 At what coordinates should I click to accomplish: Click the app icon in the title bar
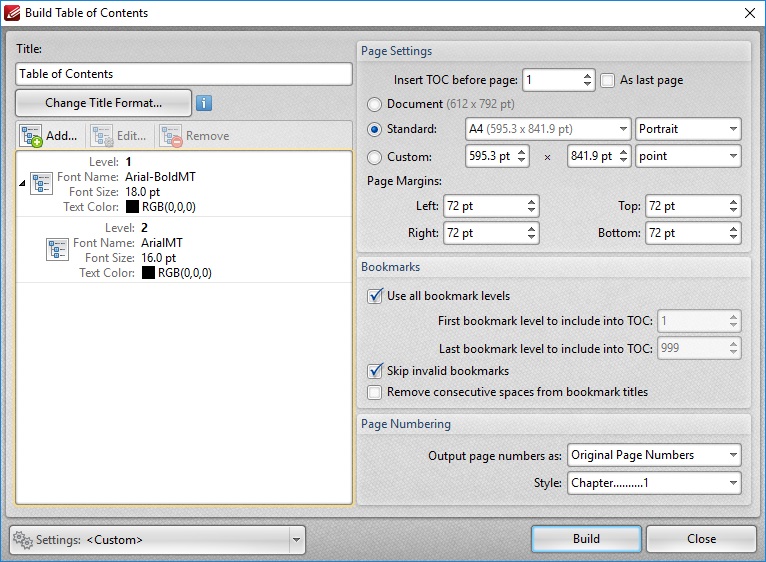pyautogui.click(x=12, y=13)
